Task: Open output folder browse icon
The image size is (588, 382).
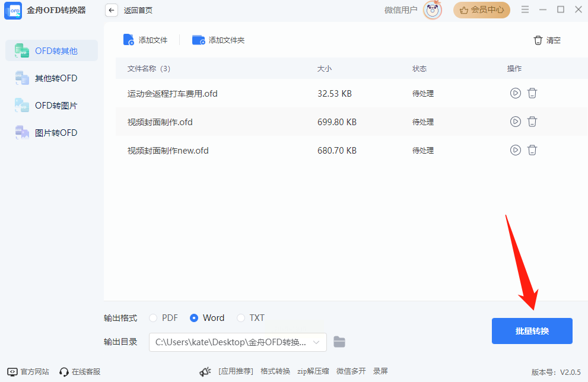Action: [x=339, y=342]
